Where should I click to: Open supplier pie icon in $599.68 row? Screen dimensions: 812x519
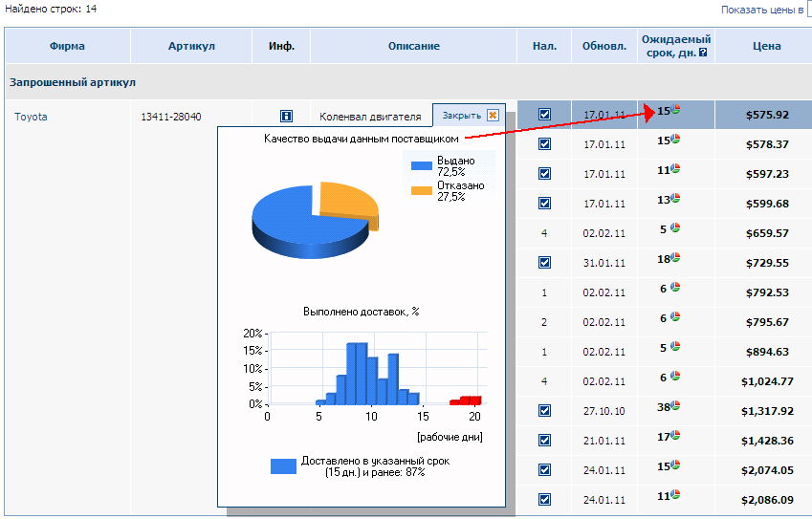click(x=675, y=198)
